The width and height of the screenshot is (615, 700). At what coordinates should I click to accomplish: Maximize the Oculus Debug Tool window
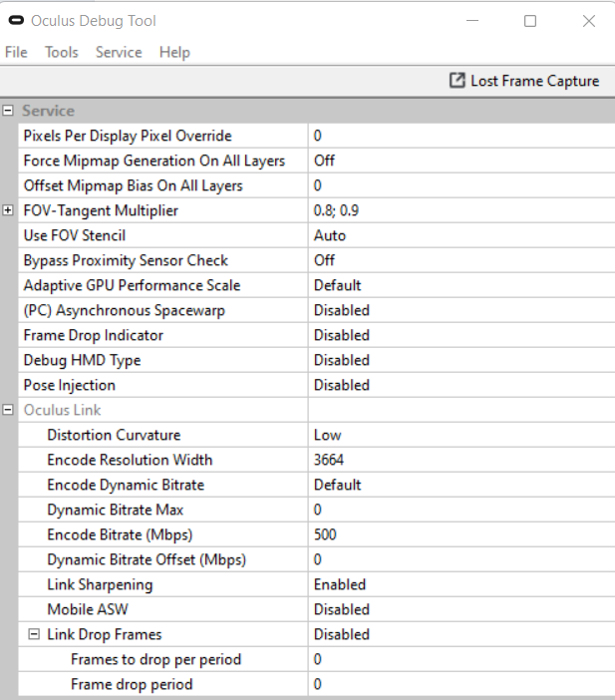click(530, 21)
